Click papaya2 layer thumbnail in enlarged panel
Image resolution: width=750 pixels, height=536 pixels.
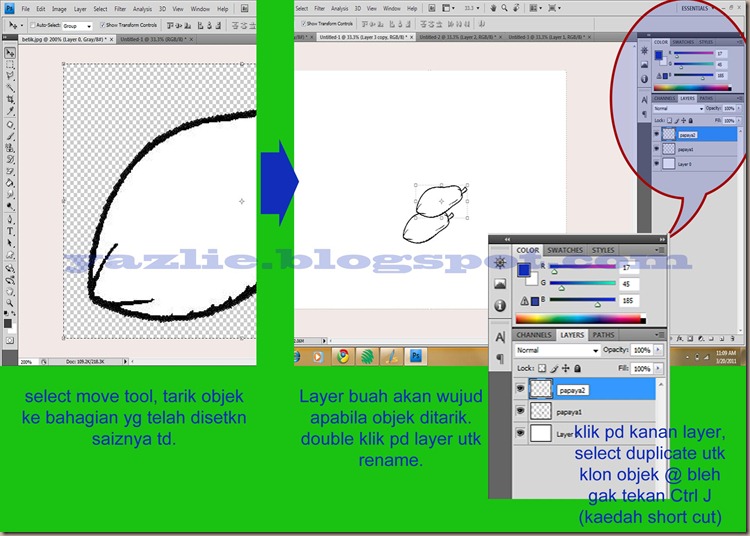pyautogui.click(x=541, y=389)
